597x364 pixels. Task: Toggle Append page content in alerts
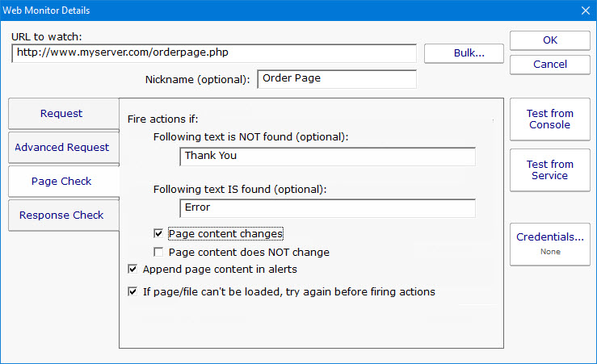click(x=132, y=269)
